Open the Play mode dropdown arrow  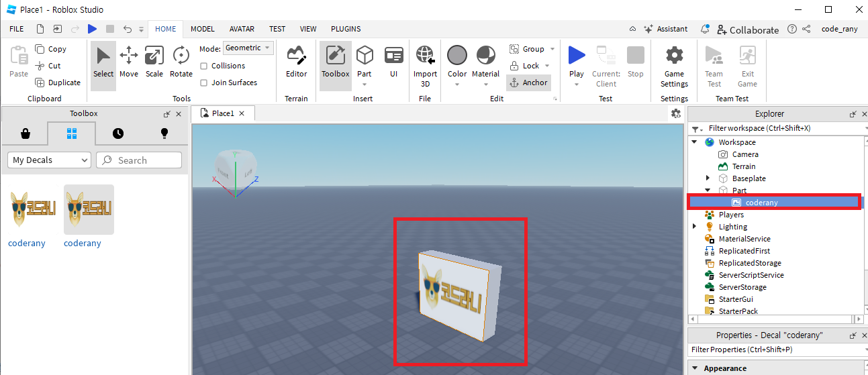tap(577, 85)
